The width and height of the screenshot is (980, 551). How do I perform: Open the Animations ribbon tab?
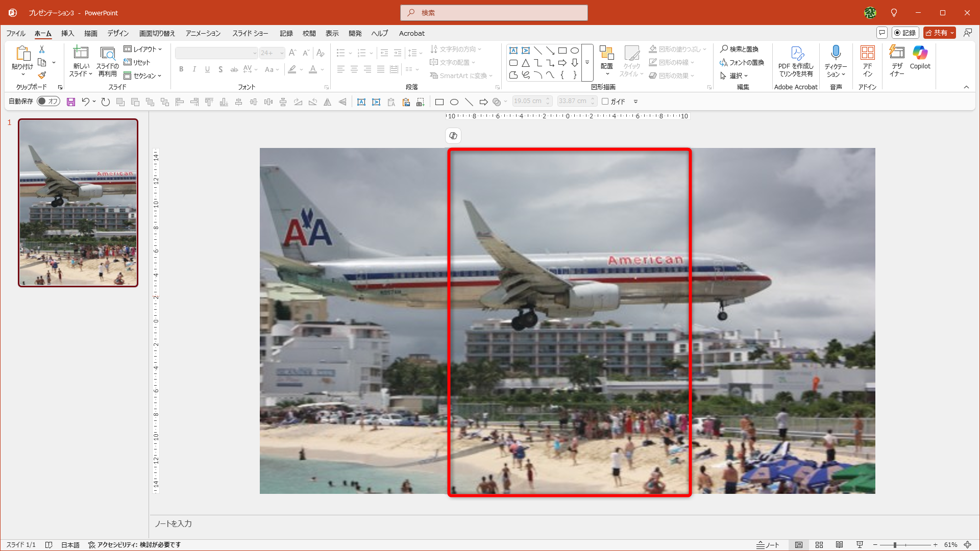[x=203, y=33]
